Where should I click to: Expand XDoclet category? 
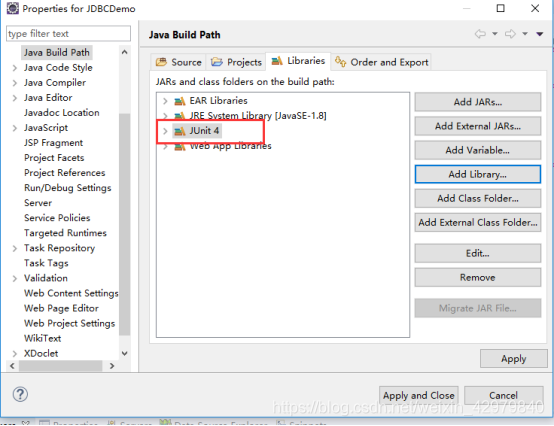point(14,354)
